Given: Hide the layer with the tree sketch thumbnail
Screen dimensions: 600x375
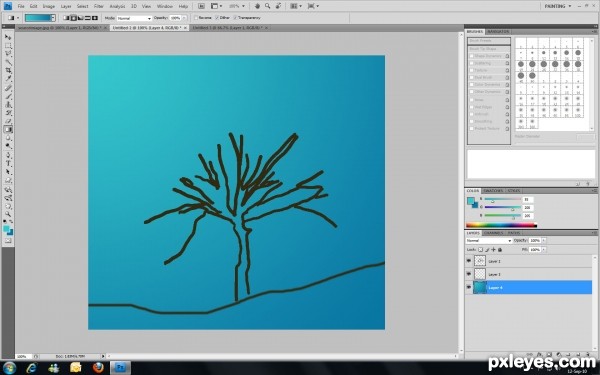Looking at the screenshot, I should tap(469, 261).
